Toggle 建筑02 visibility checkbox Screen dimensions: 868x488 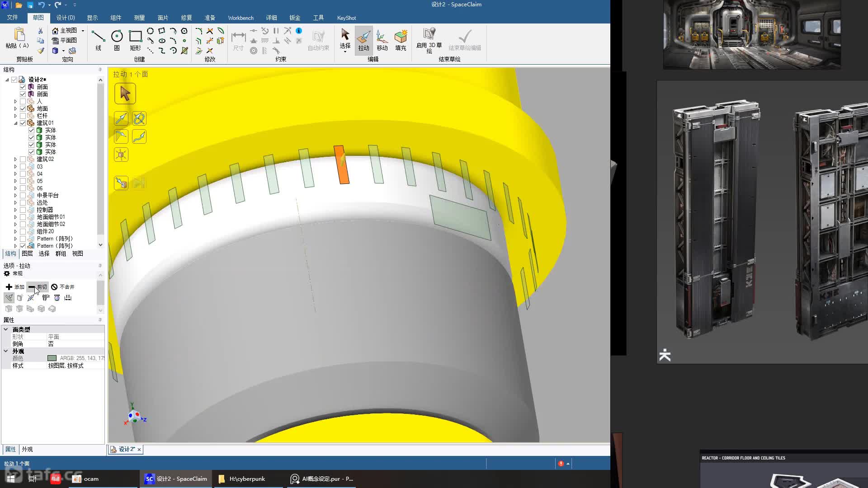click(x=23, y=159)
